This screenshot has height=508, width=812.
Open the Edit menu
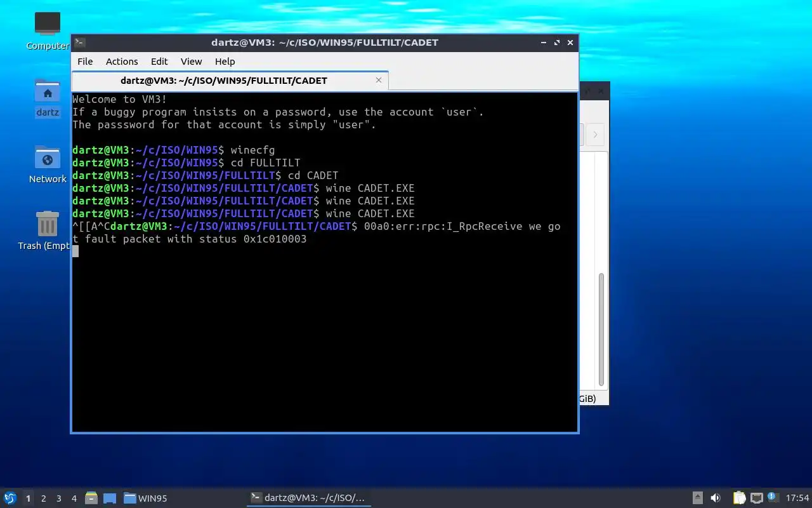159,62
